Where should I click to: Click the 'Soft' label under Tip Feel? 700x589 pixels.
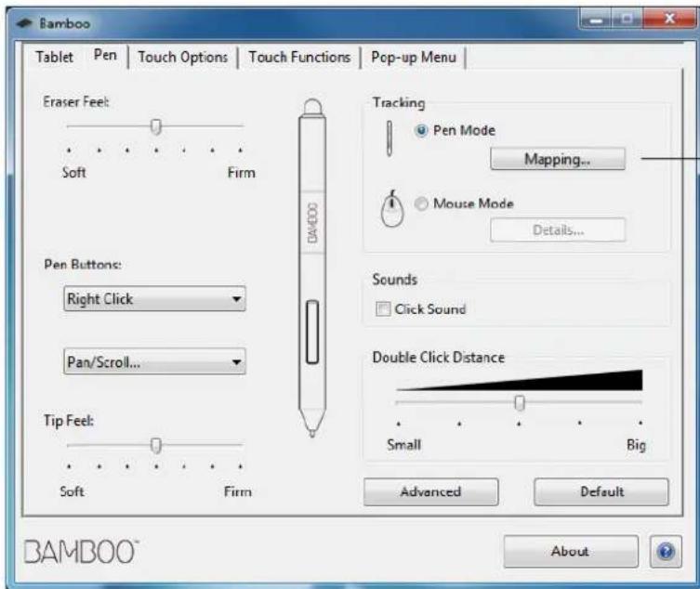72,491
